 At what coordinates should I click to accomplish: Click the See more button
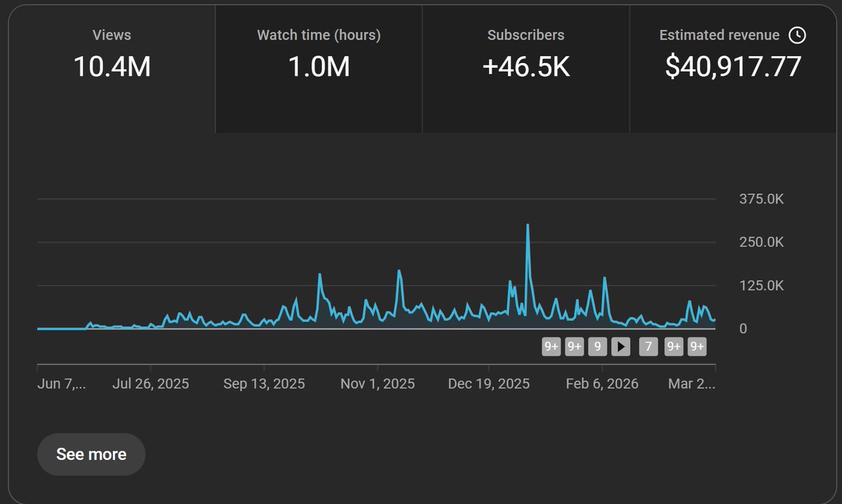pyautogui.click(x=91, y=454)
